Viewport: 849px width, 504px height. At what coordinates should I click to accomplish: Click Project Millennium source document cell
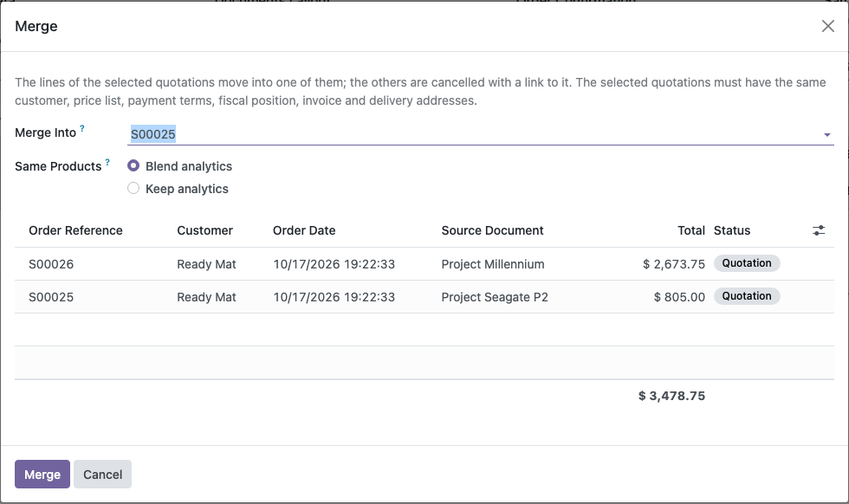pos(493,264)
